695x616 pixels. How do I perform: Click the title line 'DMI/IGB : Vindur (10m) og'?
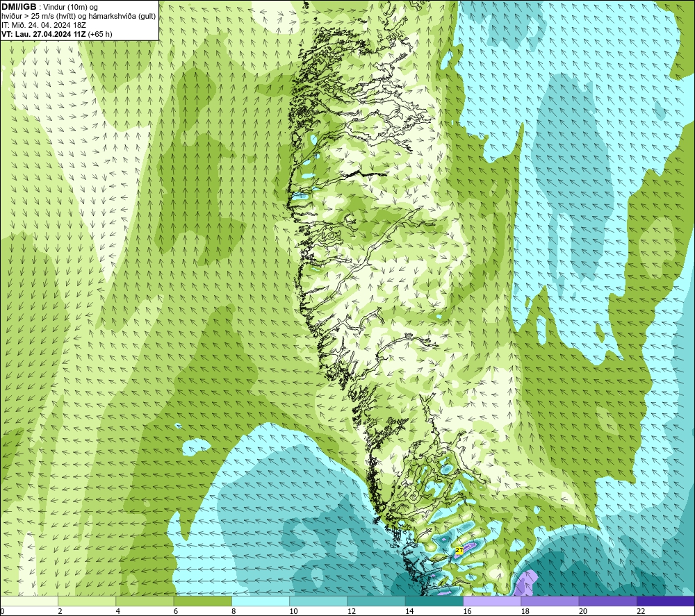pyautogui.click(x=50, y=7)
